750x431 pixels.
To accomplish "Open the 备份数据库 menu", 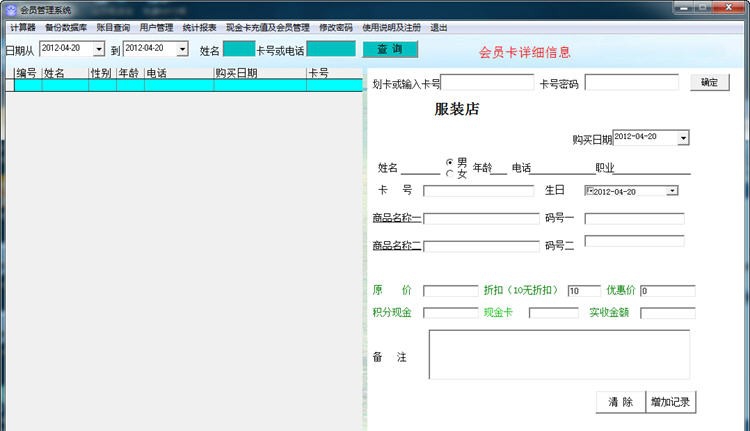I will click(66, 27).
